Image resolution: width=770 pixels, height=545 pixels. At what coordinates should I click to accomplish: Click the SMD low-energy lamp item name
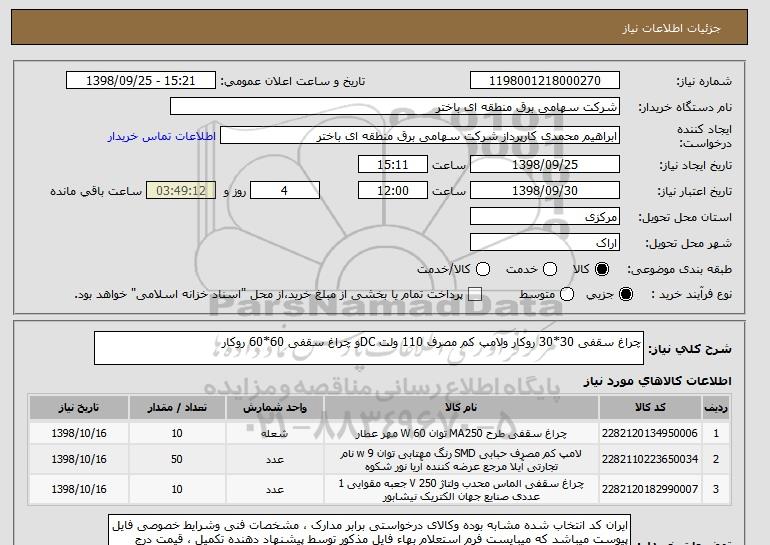click(461, 460)
